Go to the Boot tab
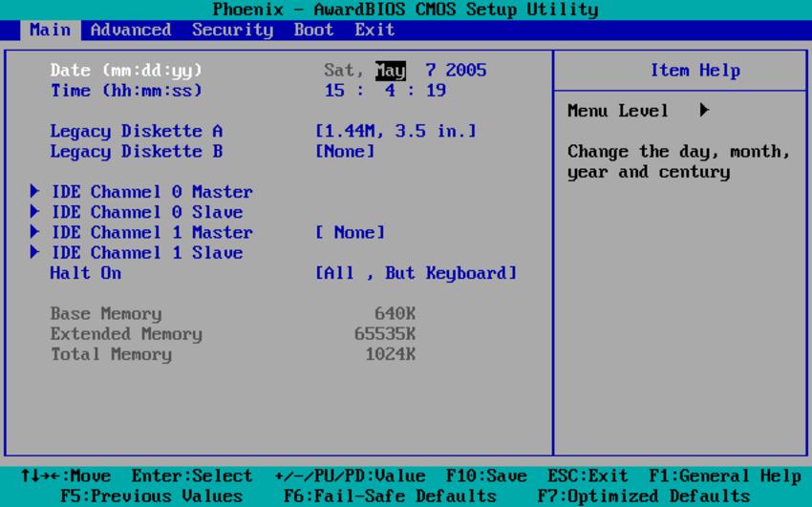 click(314, 30)
